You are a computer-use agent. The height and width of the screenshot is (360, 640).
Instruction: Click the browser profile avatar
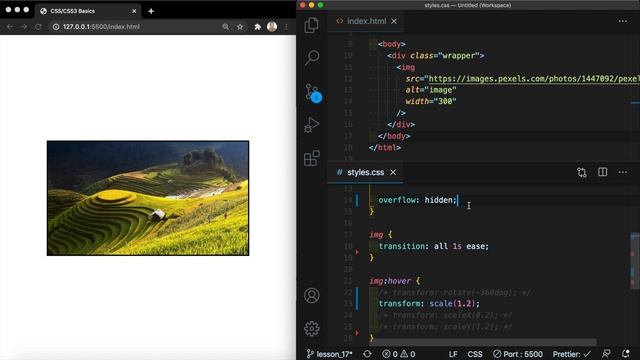(x=272, y=27)
